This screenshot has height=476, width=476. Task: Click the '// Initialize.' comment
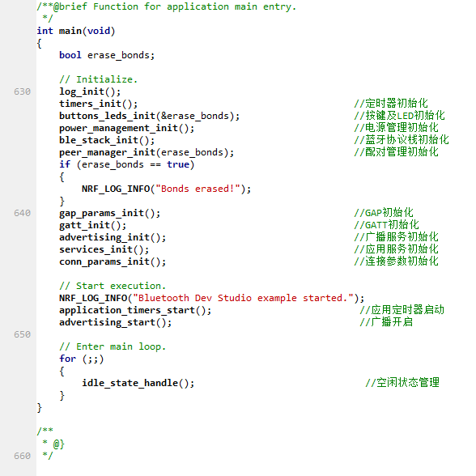pos(99,79)
